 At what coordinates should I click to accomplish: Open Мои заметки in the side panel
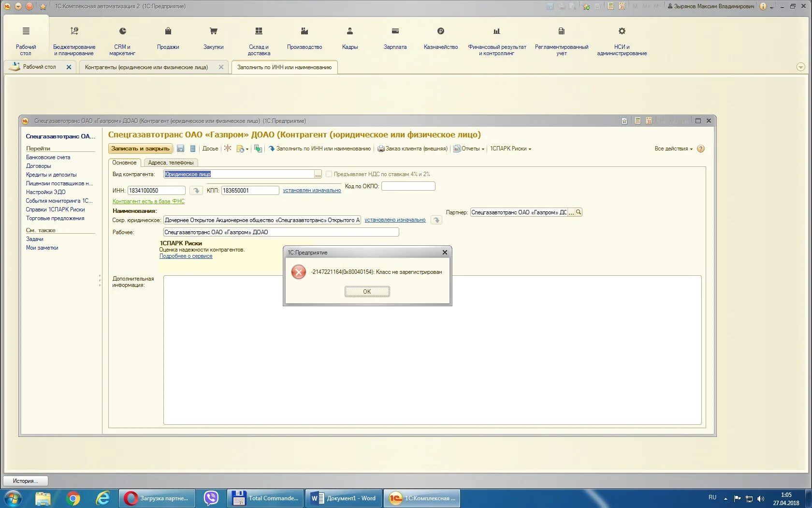(x=42, y=248)
